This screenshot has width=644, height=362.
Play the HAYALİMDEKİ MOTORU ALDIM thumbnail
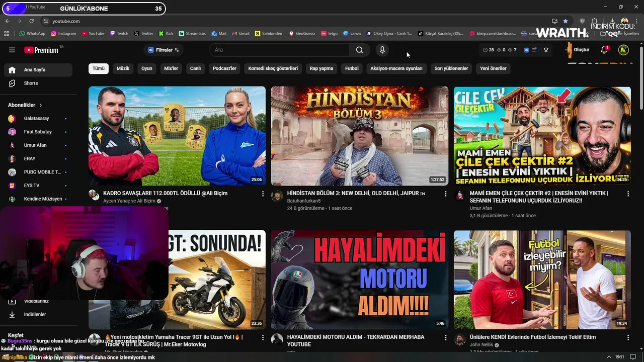(359, 280)
